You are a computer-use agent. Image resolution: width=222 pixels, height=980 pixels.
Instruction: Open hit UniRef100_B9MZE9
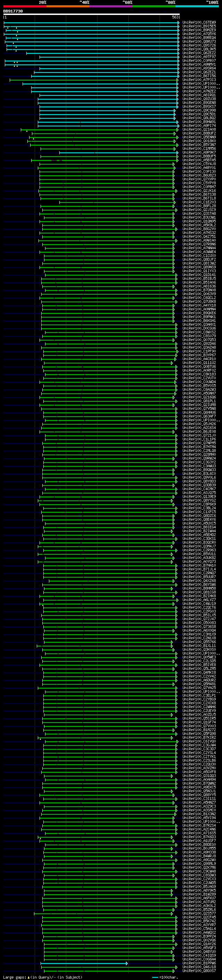199,30
